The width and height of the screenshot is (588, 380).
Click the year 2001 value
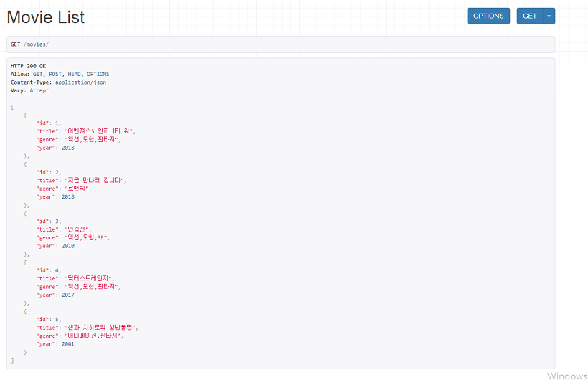(x=68, y=344)
